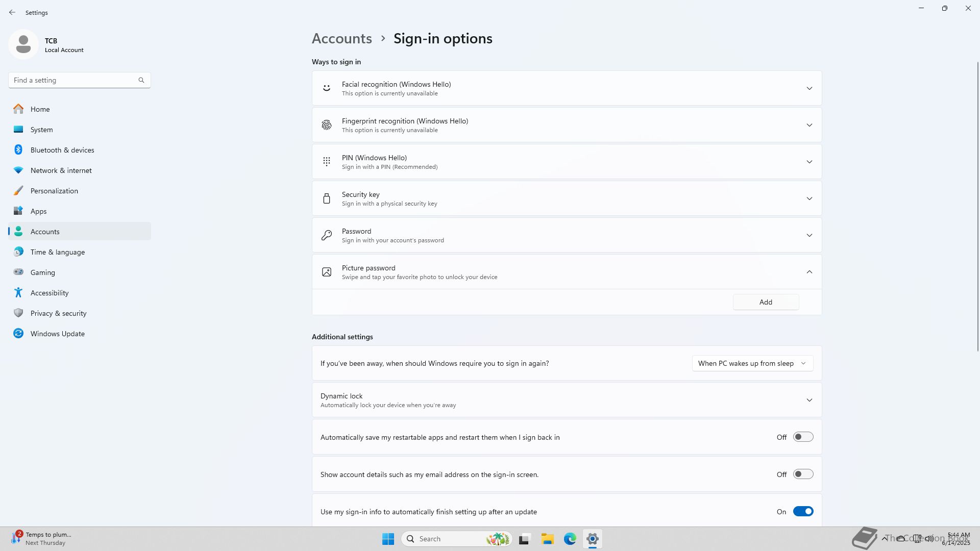Turn off use my sign-in info toggle
980x551 pixels.
point(802,512)
